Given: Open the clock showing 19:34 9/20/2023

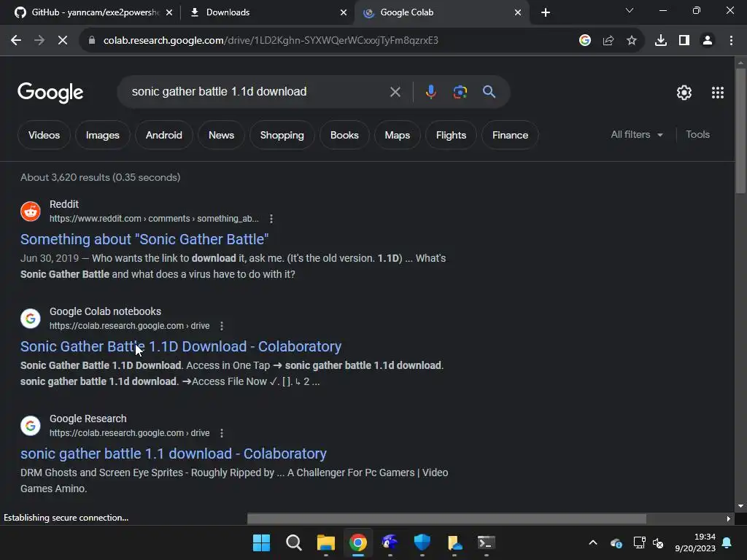Looking at the screenshot, I should [695, 542].
